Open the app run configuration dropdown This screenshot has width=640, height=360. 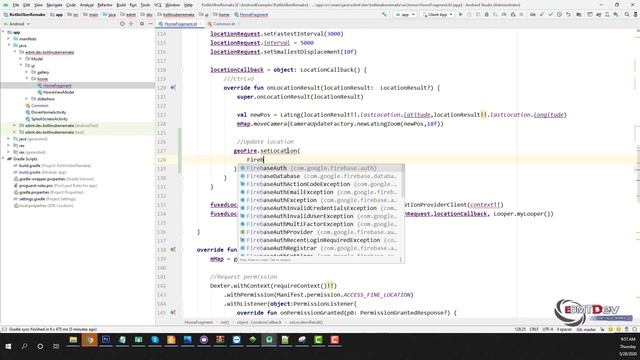405,14
